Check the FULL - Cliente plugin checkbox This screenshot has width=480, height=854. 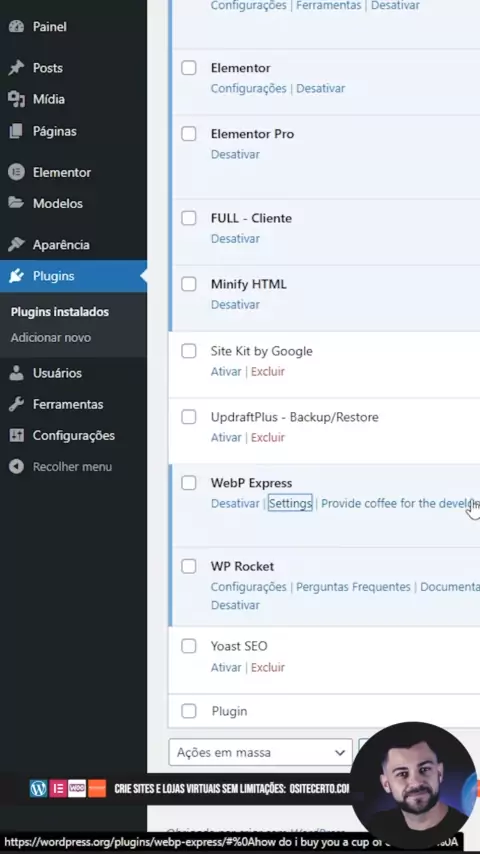[x=189, y=218]
